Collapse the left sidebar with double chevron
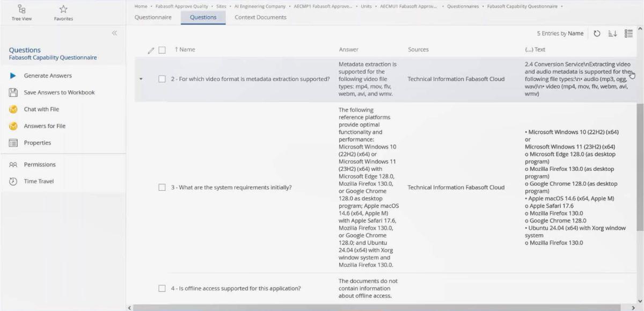The height and width of the screenshot is (311, 644). click(x=114, y=33)
